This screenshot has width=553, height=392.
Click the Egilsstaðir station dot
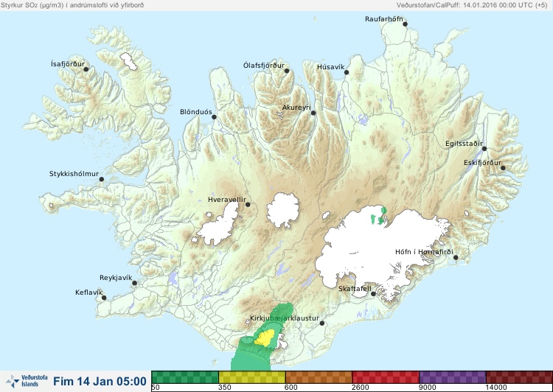click(484, 149)
